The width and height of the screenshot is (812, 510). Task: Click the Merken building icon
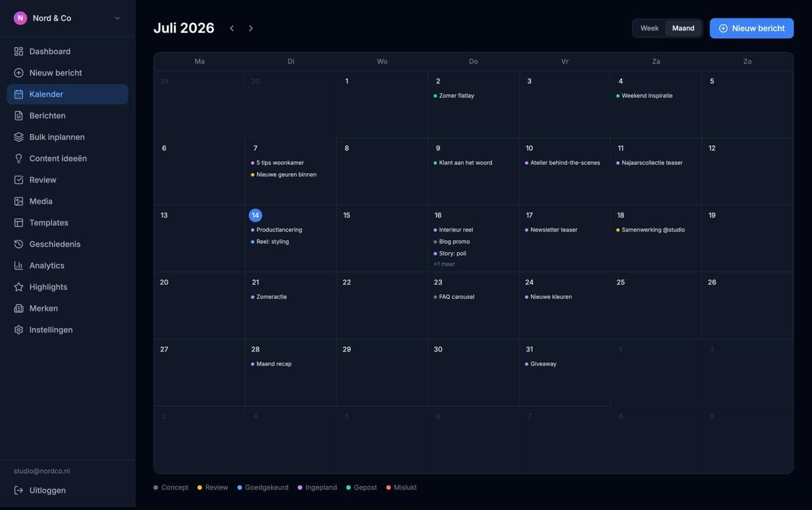click(x=18, y=308)
